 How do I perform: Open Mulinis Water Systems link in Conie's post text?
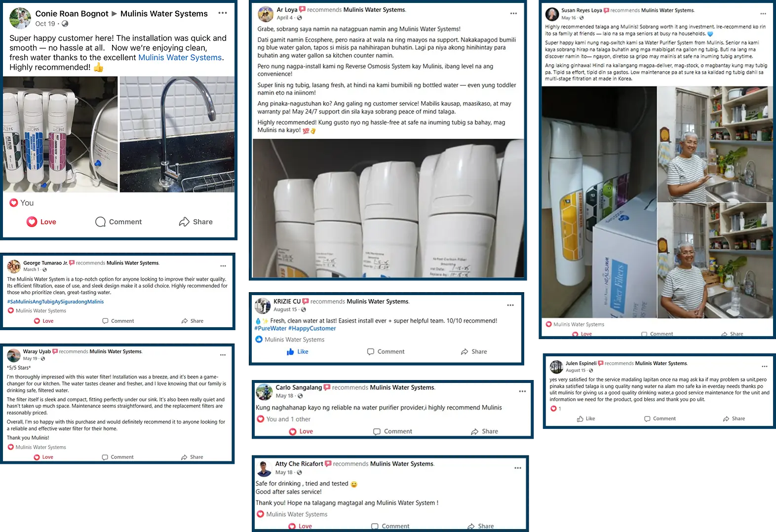click(x=180, y=57)
